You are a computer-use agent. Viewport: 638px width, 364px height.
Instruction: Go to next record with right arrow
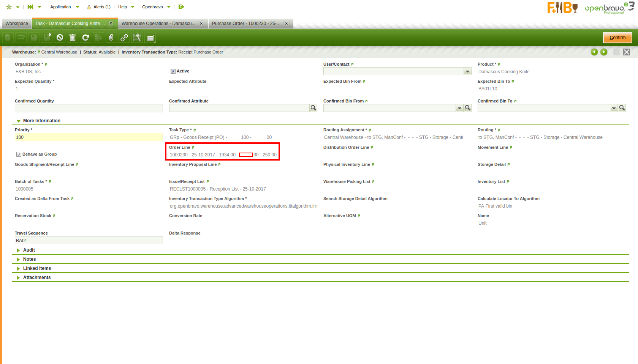tap(604, 52)
